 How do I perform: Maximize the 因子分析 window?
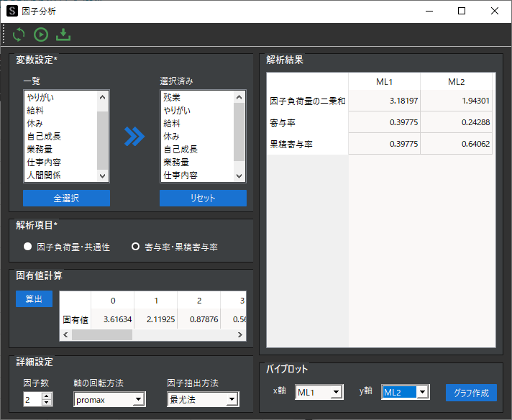[462, 11]
